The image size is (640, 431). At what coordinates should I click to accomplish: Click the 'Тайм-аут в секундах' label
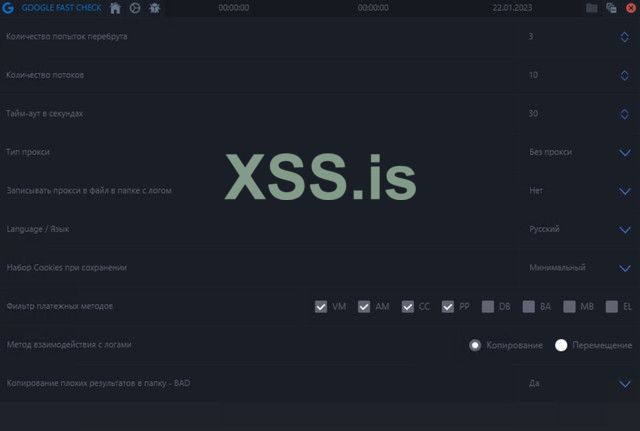pyautogui.click(x=44, y=113)
